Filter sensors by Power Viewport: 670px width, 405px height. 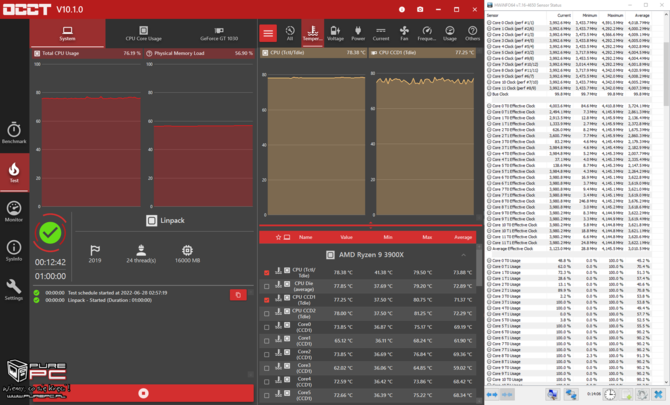pyautogui.click(x=358, y=33)
